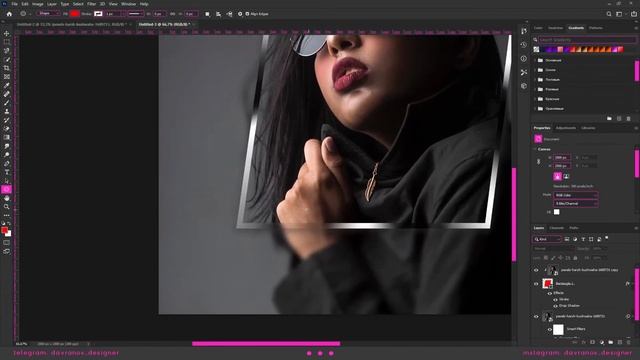Toggle Drop Shadow effect visibility
The height and width of the screenshot is (360, 640).
[x=556, y=305]
